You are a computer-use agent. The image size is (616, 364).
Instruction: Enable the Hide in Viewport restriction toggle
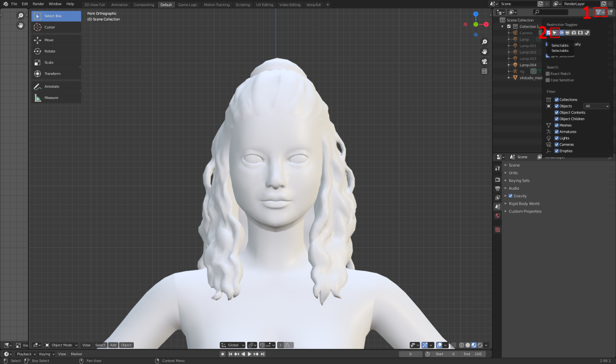point(561,33)
